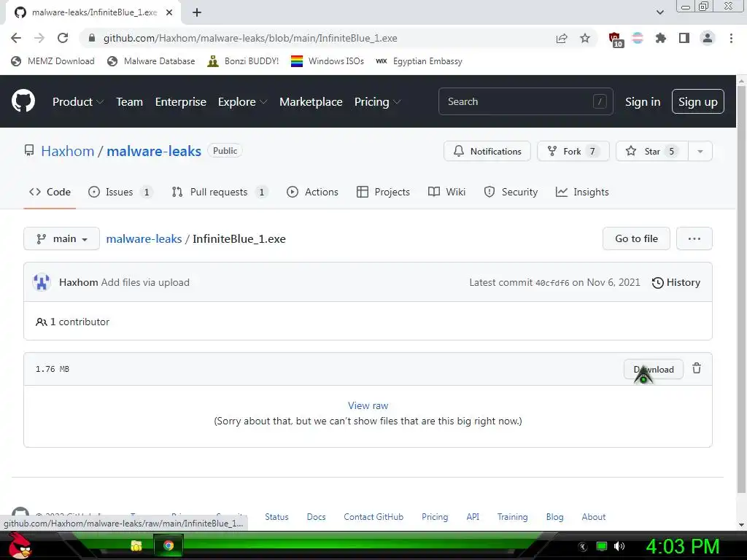This screenshot has height=560, width=747.
Task: Open commit hash 40cfdf6
Action: coord(552,283)
